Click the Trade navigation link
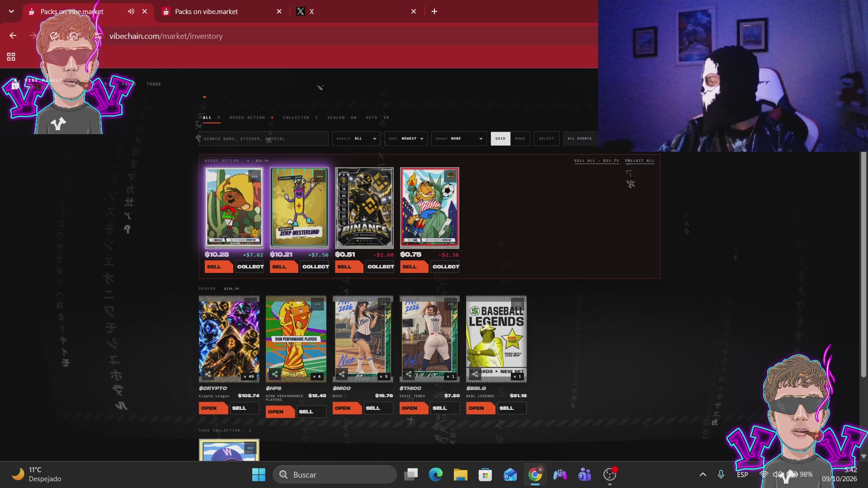Image resolution: width=868 pixels, height=488 pixels. 154,84
